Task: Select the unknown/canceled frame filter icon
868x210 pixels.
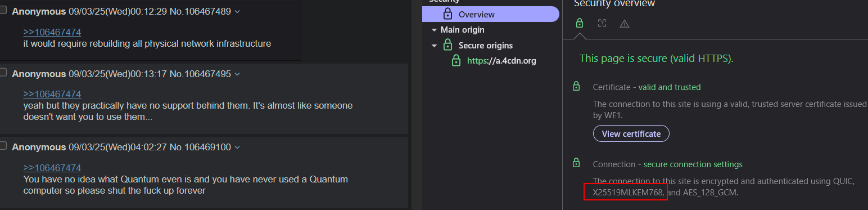Action: 602,23
